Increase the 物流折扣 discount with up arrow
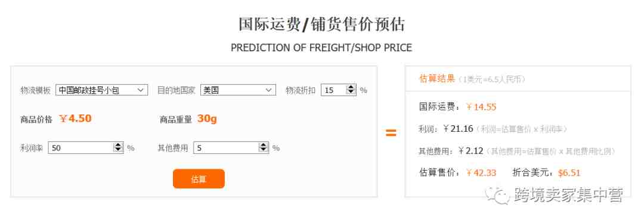 [351, 88]
